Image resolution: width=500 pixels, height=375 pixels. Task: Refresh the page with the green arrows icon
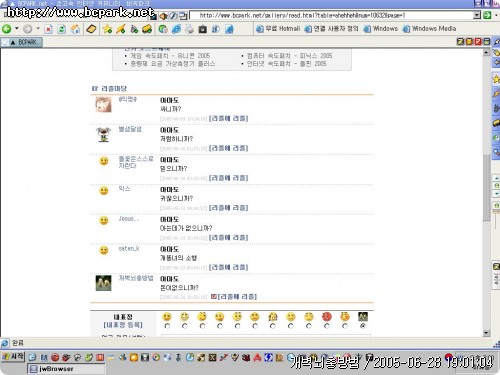pos(62,29)
